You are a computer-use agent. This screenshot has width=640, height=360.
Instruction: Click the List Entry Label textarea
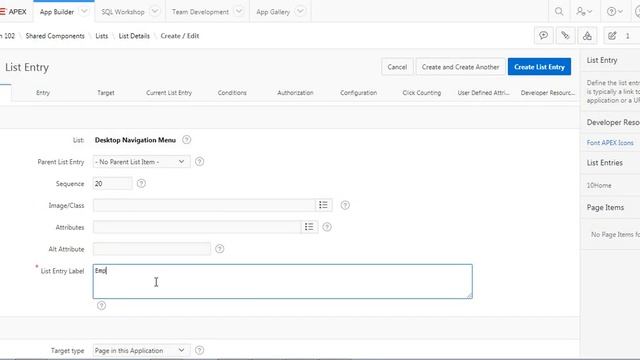[x=282, y=281]
